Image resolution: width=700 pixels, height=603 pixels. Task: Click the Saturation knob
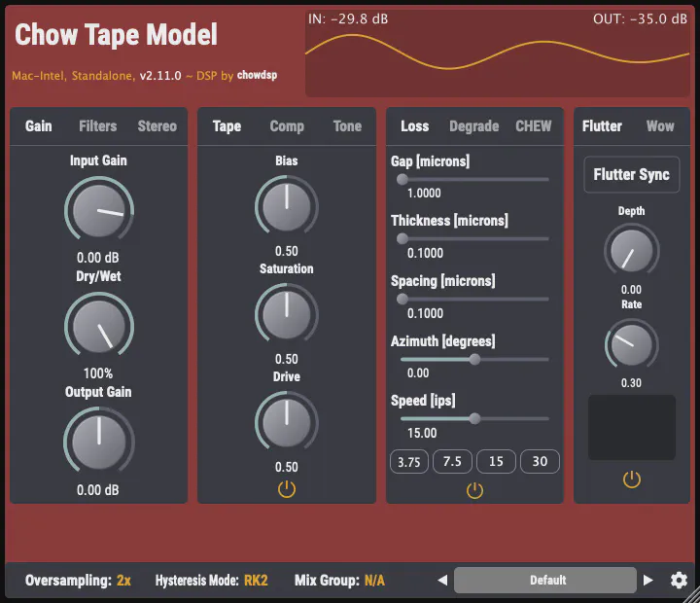(x=286, y=313)
